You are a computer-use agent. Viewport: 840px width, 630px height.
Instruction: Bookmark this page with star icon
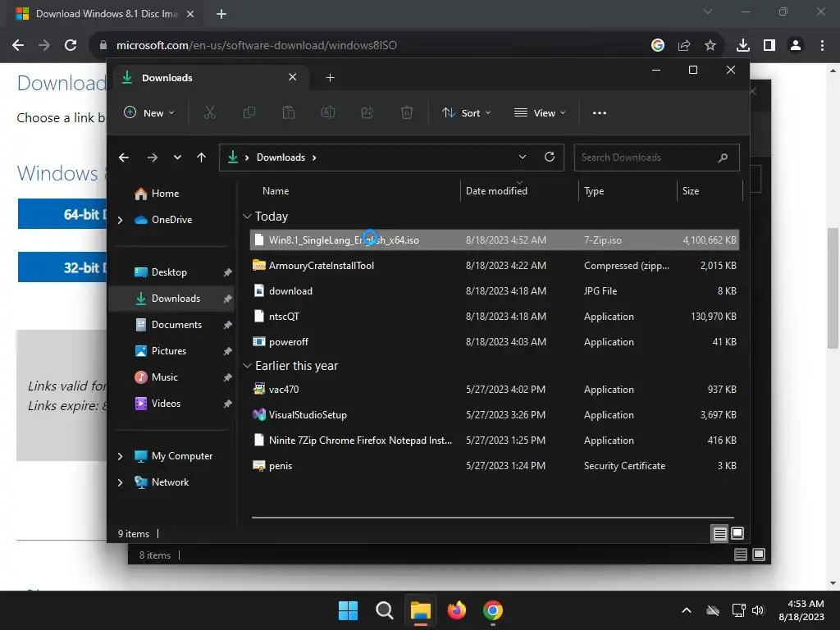pos(710,46)
